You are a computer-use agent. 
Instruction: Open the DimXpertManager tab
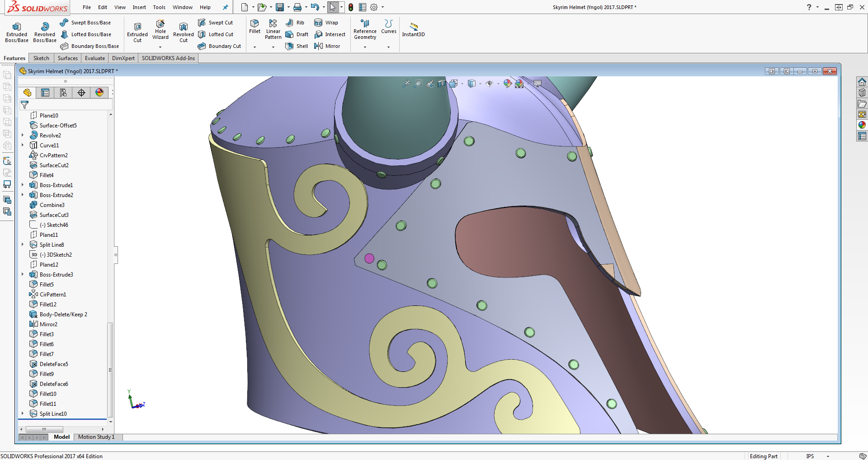click(x=81, y=93)
